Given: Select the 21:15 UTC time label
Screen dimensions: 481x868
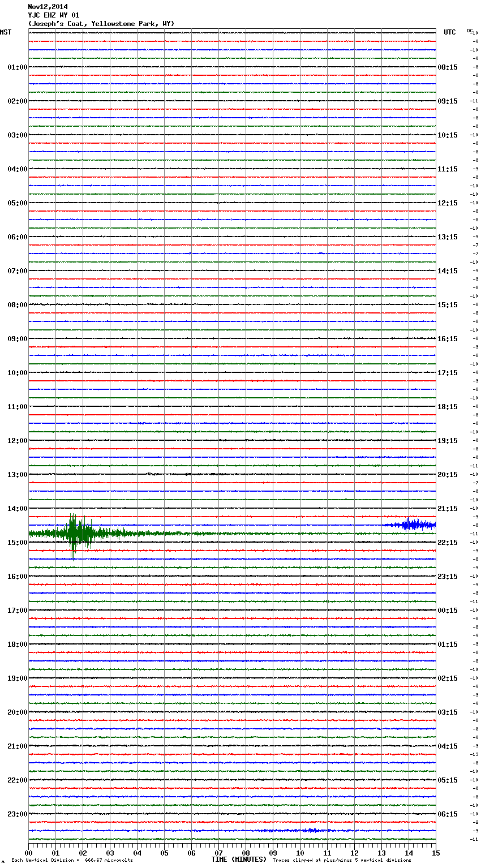Looking at the screenshot, I should 448,509.
